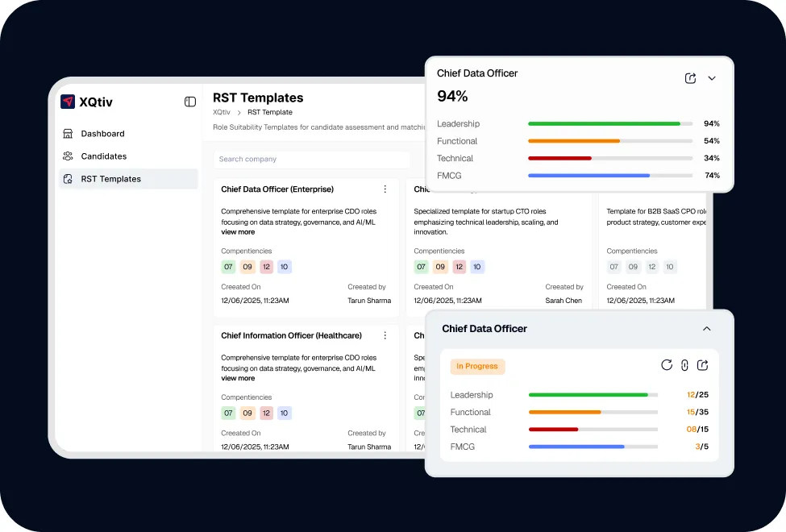Click the Search company input field

coord(311,160)
